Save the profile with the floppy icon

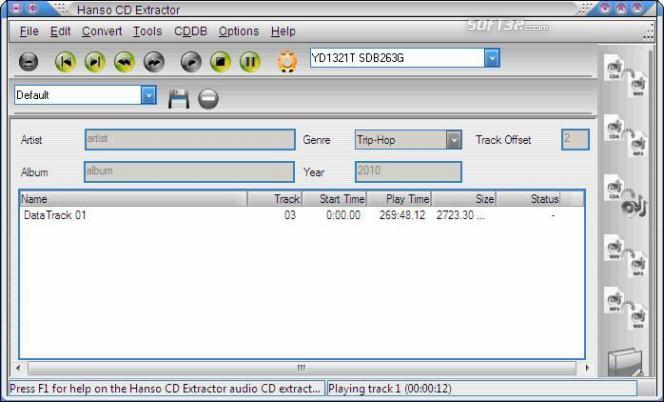pyautogui.click(x=178, y=99)
